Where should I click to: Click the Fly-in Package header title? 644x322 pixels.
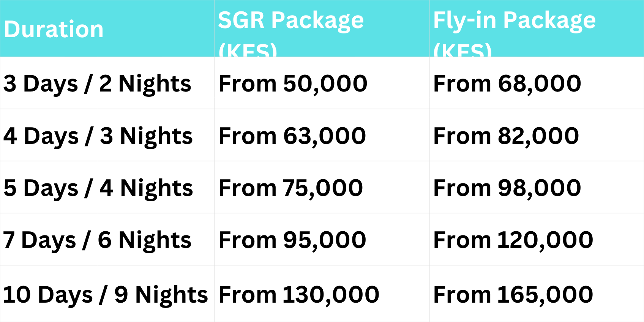(x=514, y=20)
